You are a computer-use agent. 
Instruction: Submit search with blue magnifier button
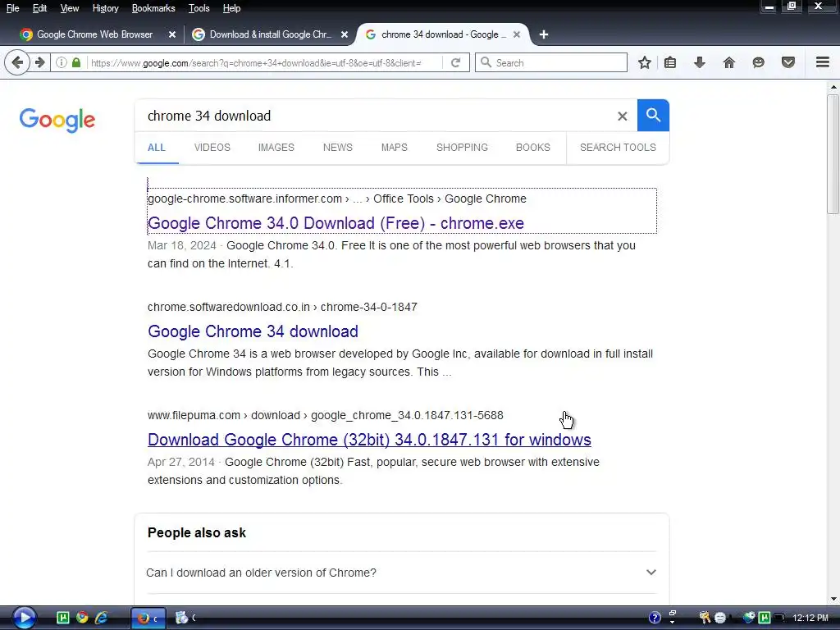point(653,115)
